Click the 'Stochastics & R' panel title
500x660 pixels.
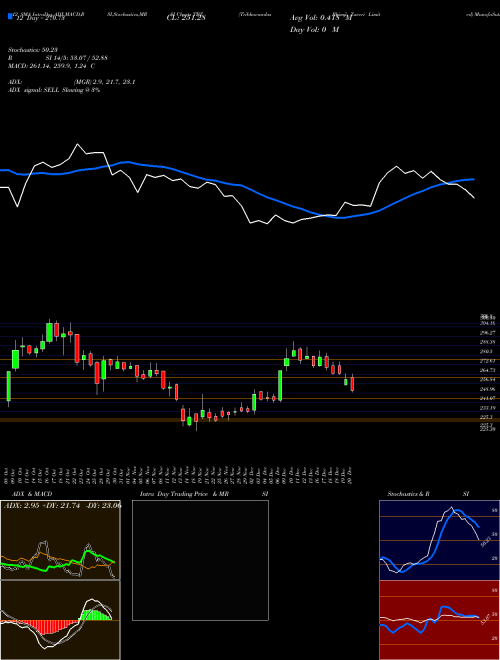tap(409, 494)
